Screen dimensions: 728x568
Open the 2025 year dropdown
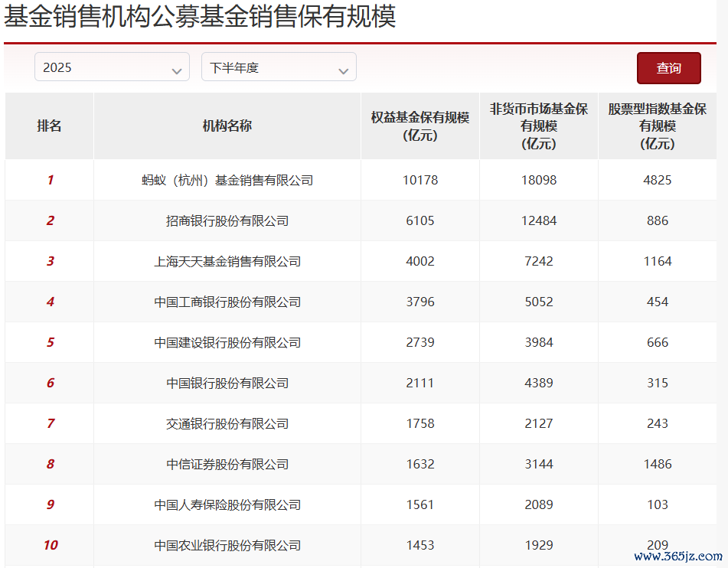click(112, 67)
